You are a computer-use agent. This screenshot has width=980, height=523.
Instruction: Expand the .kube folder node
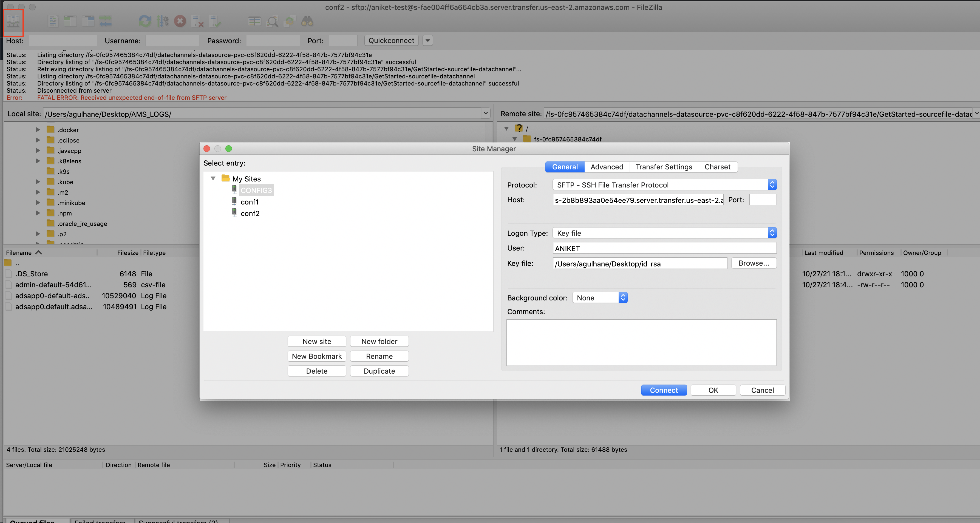tap(38, 182)
